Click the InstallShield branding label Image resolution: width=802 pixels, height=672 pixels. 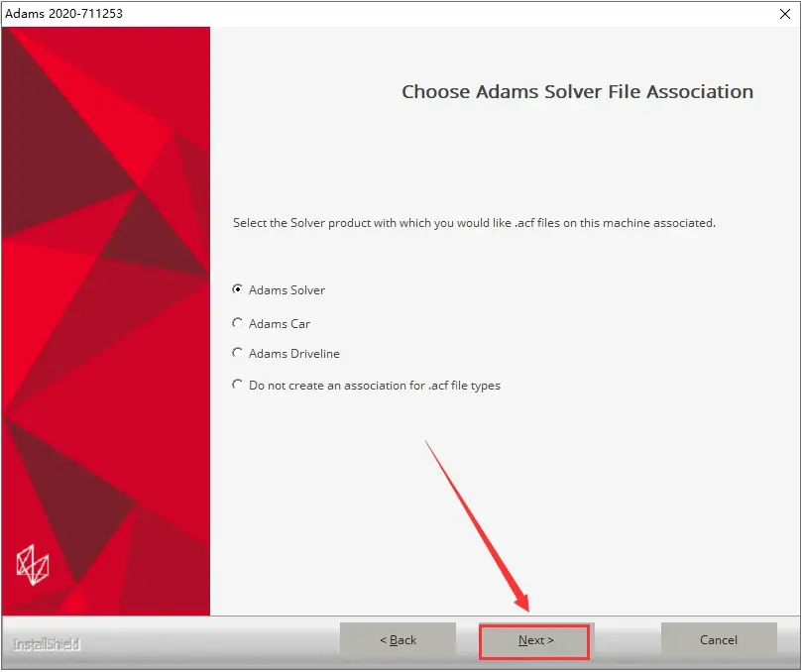click(x=47, y=644)
